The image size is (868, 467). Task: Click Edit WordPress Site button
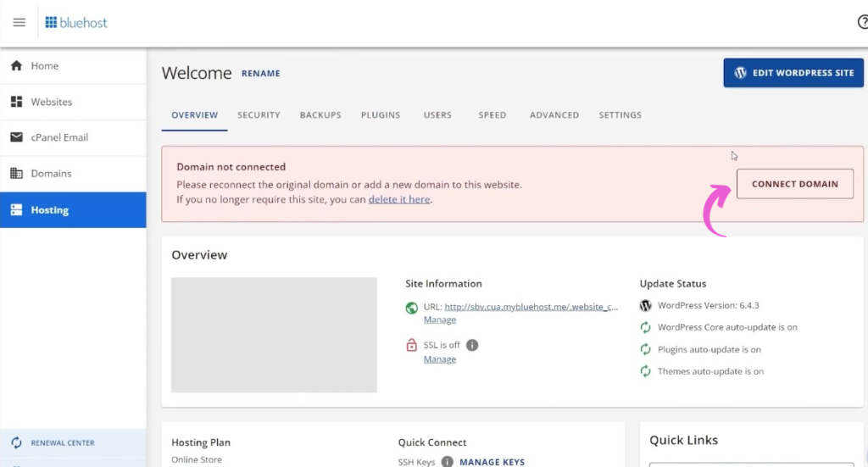click(793, 73)
